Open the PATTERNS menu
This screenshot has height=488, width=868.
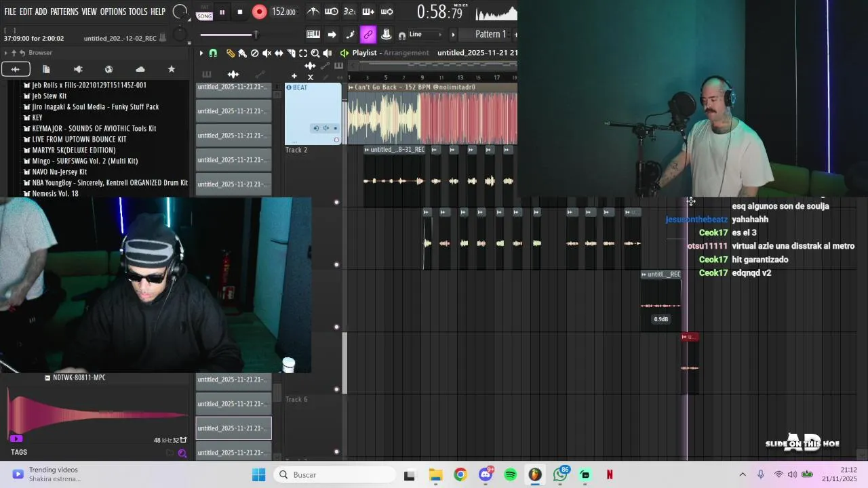(64, 12)
